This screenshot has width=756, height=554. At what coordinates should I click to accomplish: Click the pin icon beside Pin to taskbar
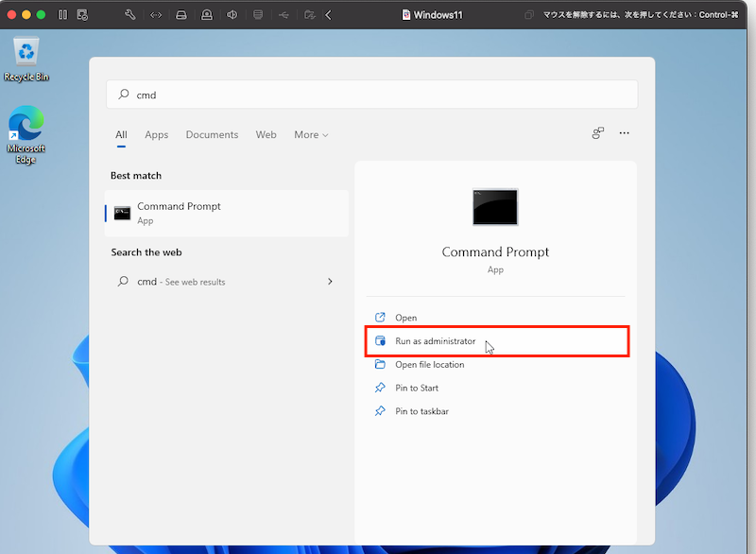380,411
